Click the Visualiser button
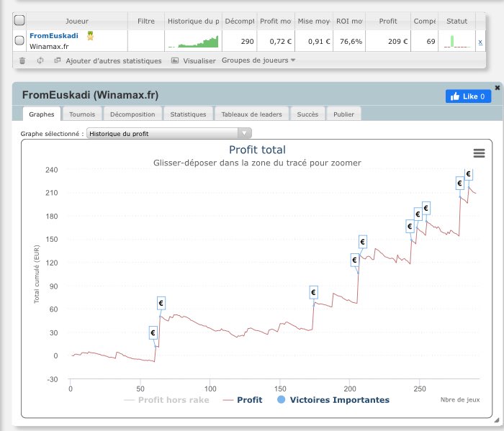The height and width of the screenshot is (431, 504). tap(199, 60)
